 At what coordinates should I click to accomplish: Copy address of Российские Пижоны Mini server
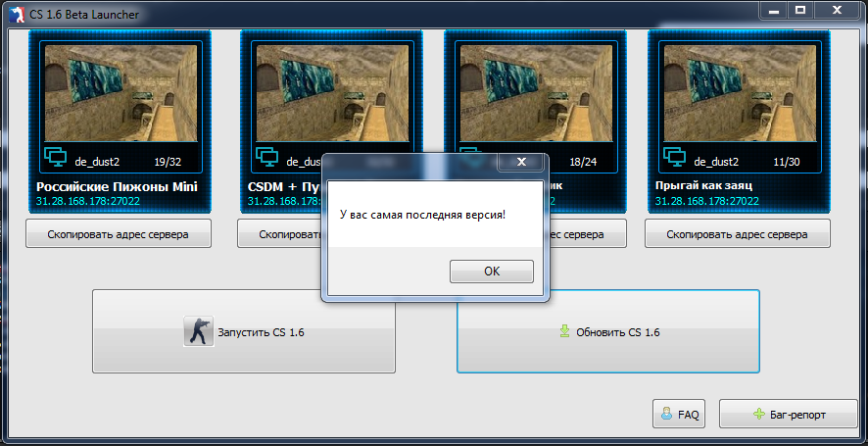click(119, 233)
